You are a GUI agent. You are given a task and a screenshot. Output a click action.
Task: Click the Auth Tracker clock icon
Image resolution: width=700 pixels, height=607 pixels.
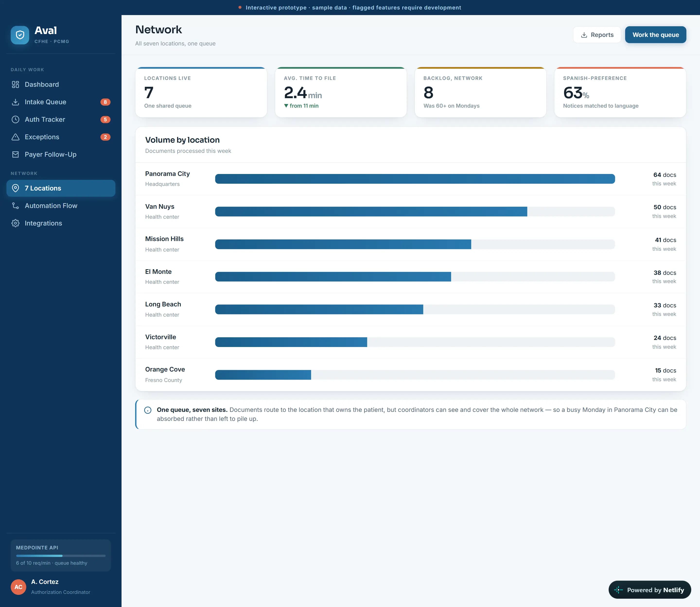click(15, 120)
